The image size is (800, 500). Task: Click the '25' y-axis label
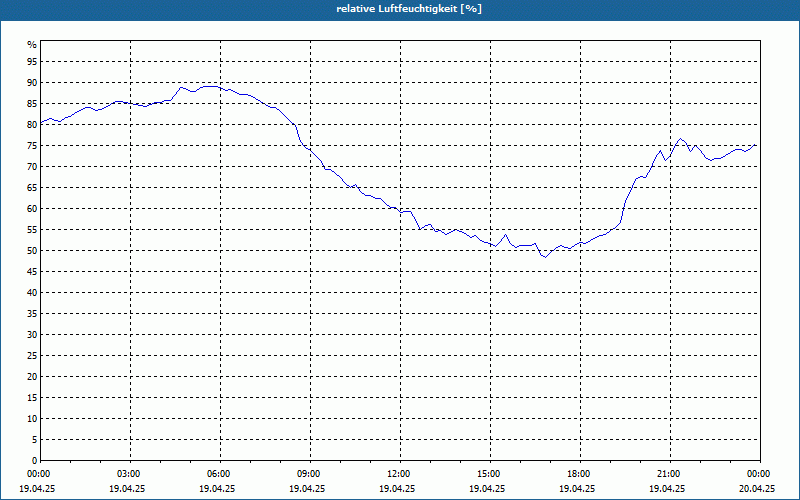[x=32, y=356]
